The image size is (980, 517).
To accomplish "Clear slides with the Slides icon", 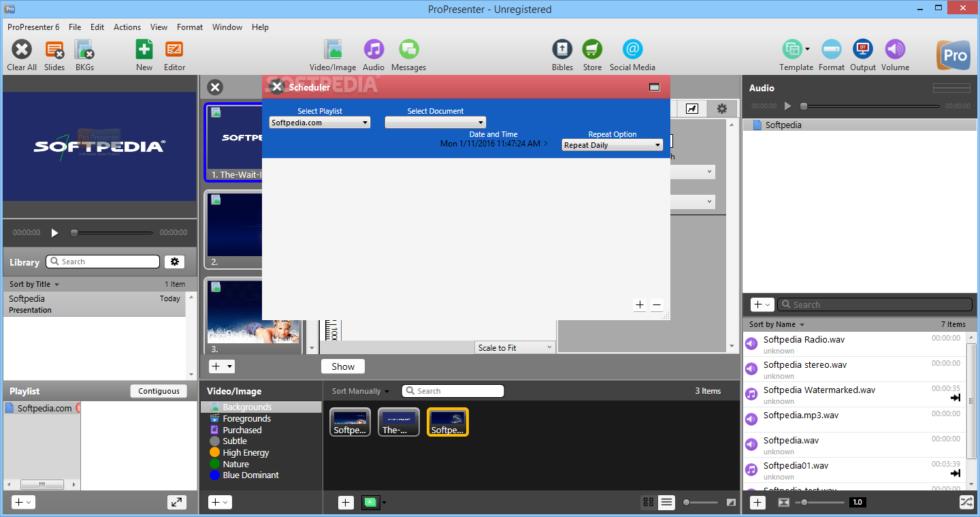I will [x=54, y=50].
